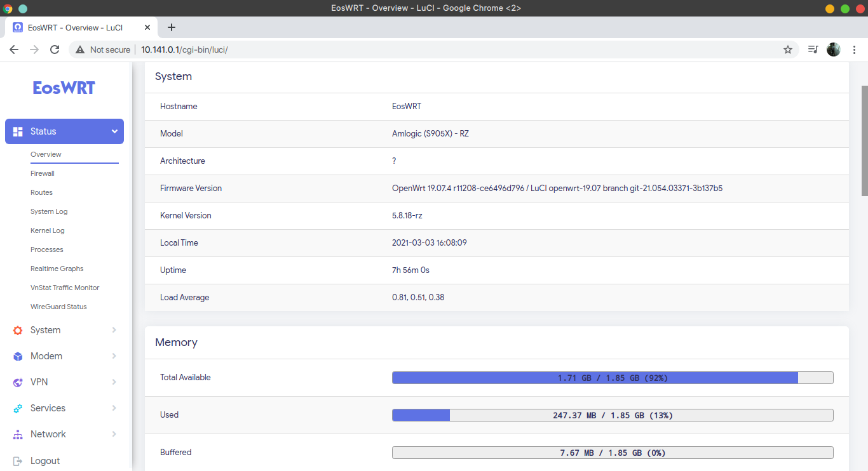Image resolution: width=868 pixels, height=471 pixels.
Task: Select the Overview submenu item
Action: coord(46,154)
